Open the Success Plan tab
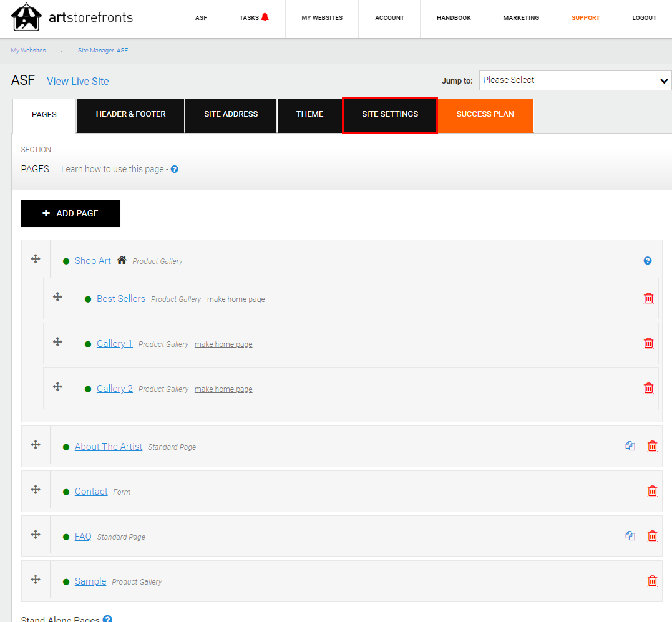Viewport: 672px width, 622px height. 485,115
